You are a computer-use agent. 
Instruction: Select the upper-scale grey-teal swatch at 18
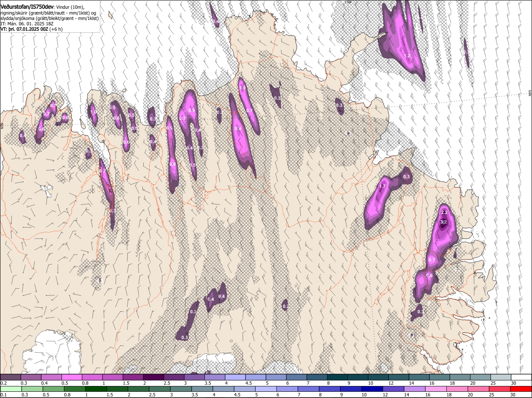coord(460,377)
